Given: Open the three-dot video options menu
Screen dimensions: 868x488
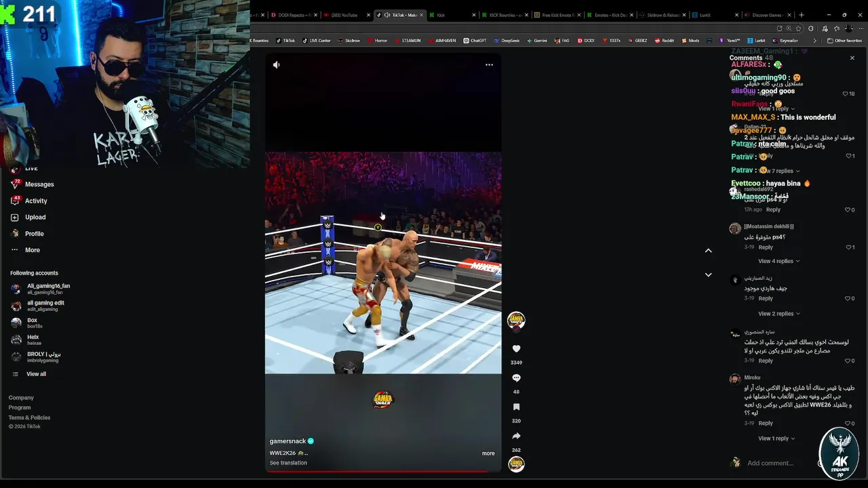Looking at the screenshot, I should [x=489, y=64].
